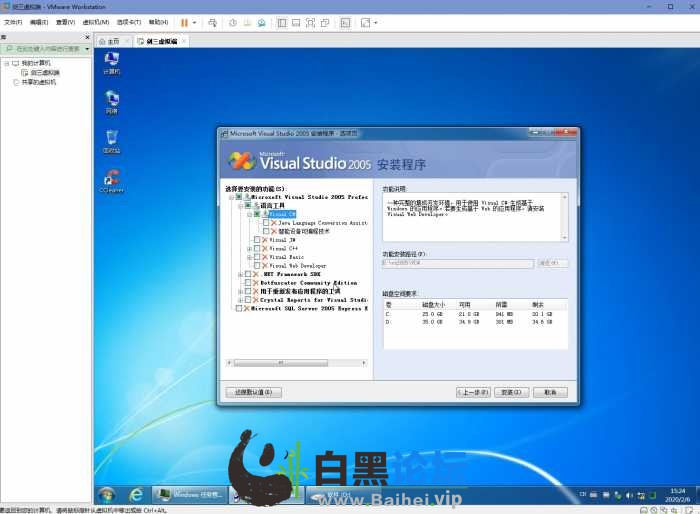700x514 pixels.
Task: Click the 取消 cancel button
Action: coord(550,392)
